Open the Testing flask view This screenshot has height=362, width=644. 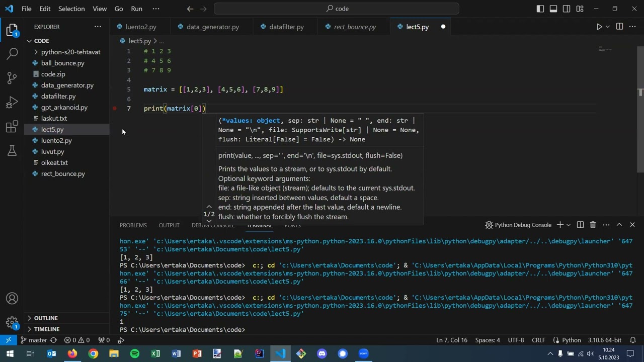point(12,150)
